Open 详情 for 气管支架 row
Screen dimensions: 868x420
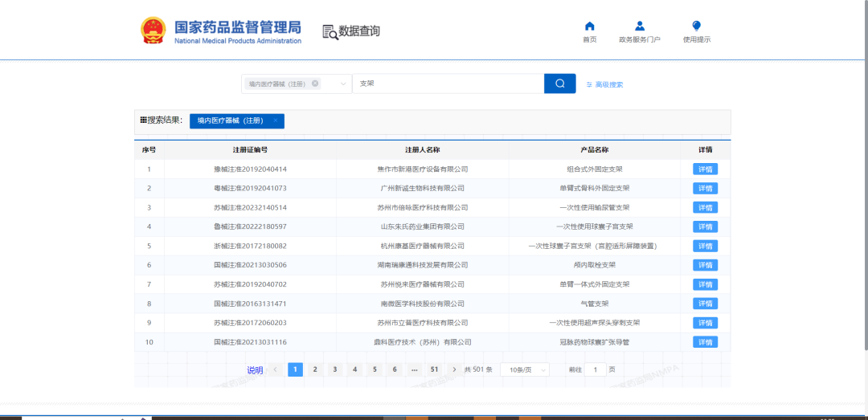705,304
